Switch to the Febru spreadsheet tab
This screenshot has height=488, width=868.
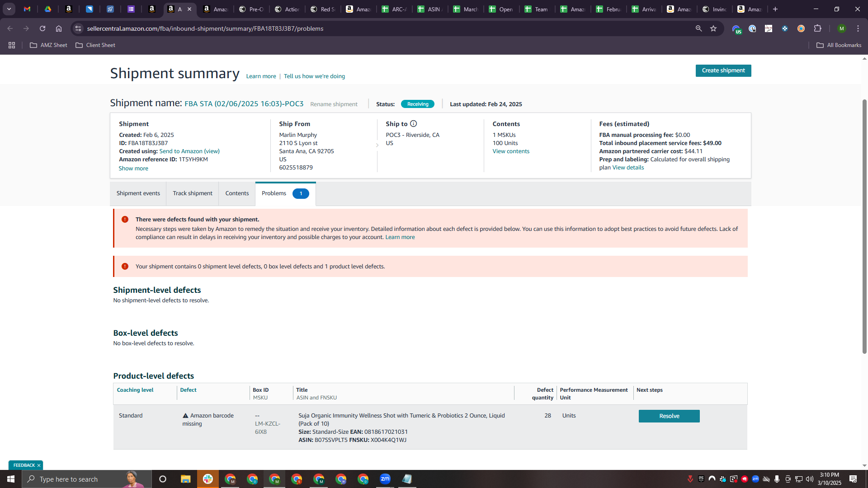pyautogui.click(x=609, y=9)
